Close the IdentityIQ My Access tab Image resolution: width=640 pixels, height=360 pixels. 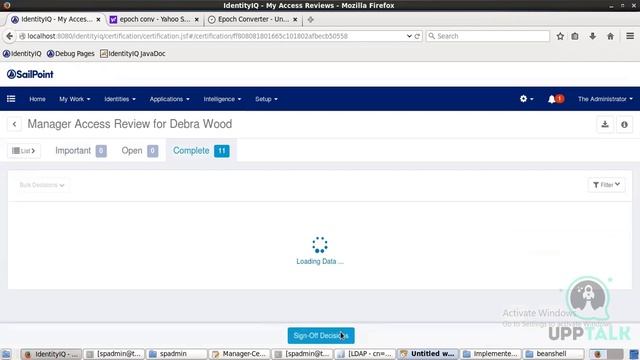tap(98, 19)
